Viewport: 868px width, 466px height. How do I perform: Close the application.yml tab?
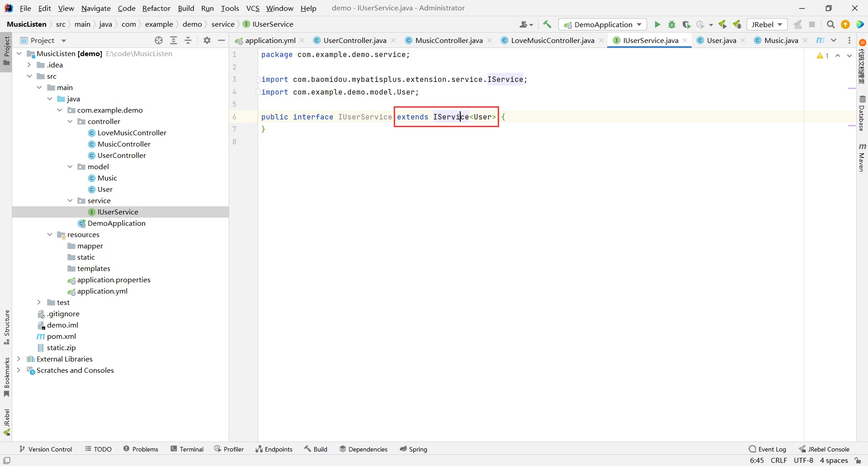[x=302, y=40]
